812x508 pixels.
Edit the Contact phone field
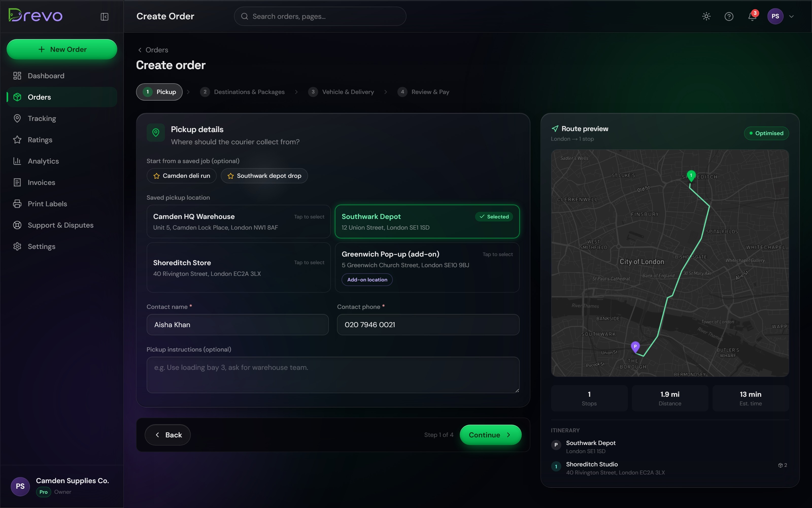428,325
